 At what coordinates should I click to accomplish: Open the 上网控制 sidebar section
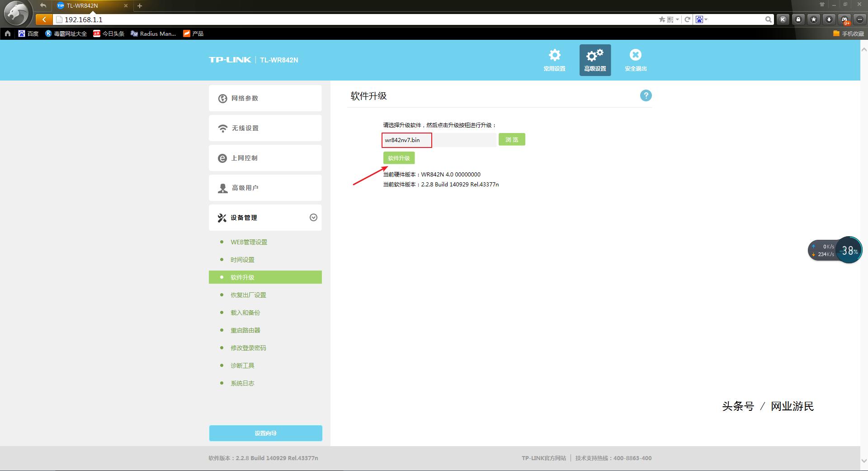pyautogui.click(x=265, y=158)
